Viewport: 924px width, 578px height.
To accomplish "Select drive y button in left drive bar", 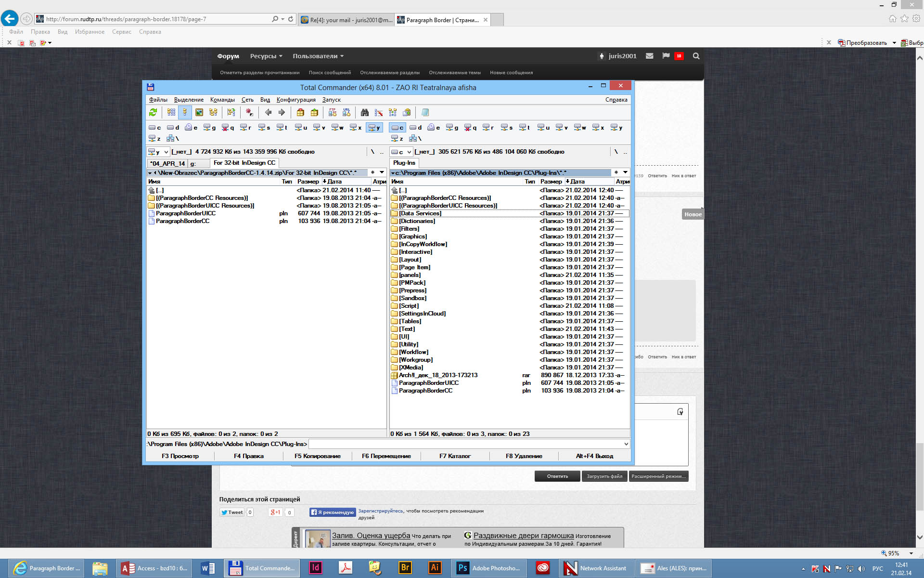I will click(374, 128).
